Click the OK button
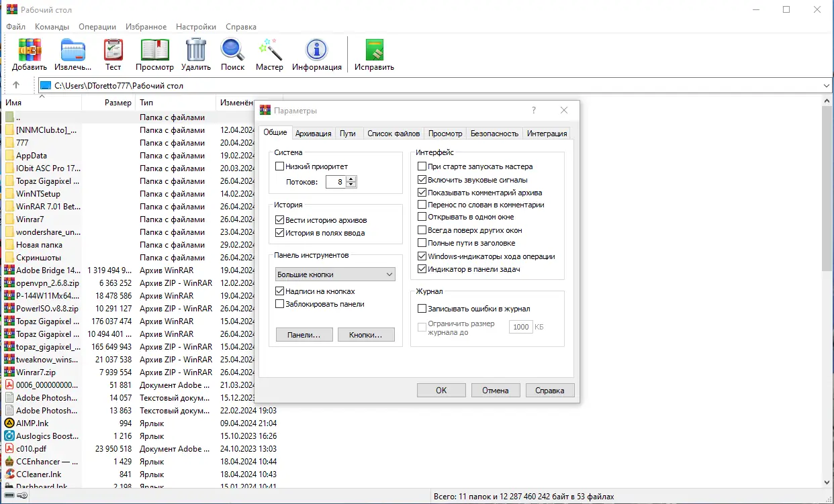This screenshot has width=834, height=504. pos(441,391)
